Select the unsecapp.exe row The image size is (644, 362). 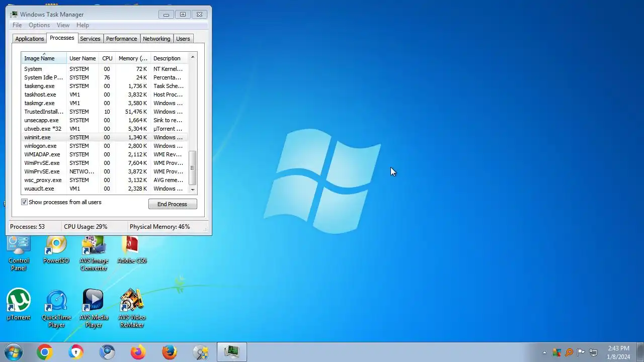105,120
